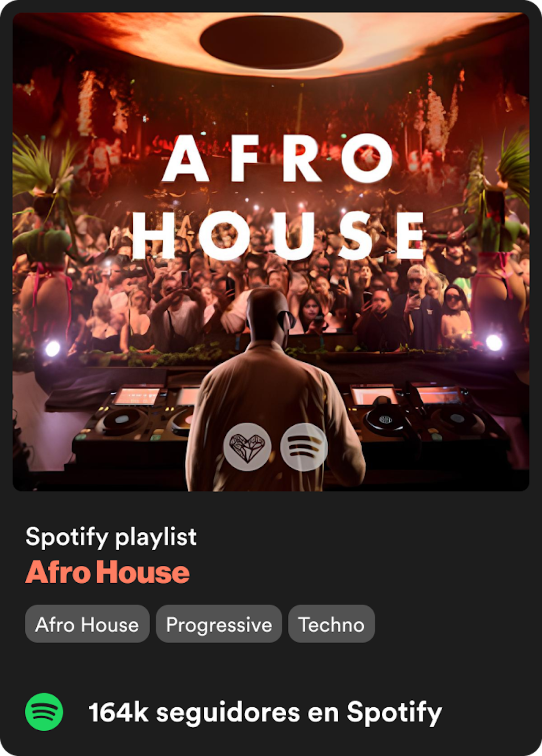Click the '164k seguidores en Spotify' text
The image size is (542, 756).
[x=265, y=712]
